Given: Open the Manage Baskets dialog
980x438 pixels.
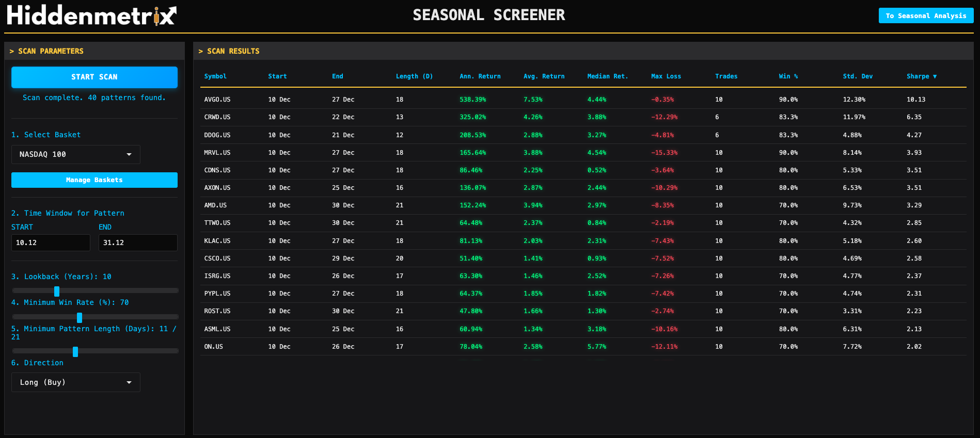Looking at the screenshot, I should 94,180.
